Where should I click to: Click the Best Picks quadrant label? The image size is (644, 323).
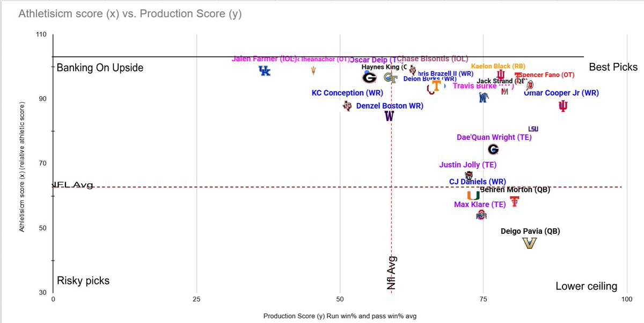[x=613, y=67]
